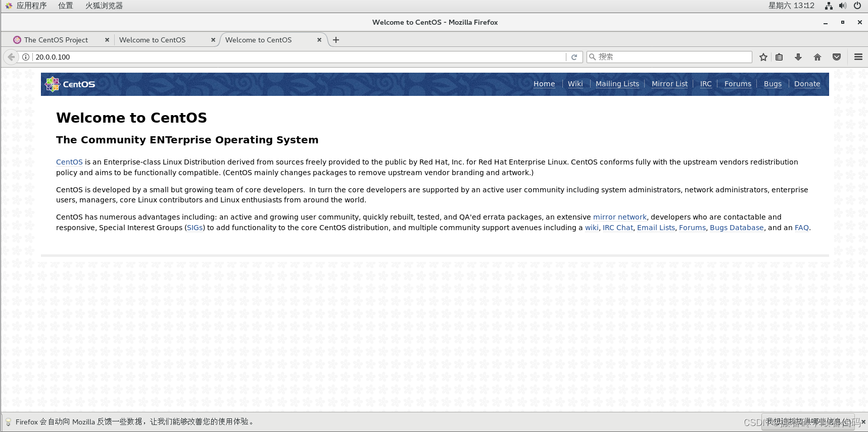868x432 pixels.
Task: Bookmark this page with the star icon
Action: click(763, 57)
